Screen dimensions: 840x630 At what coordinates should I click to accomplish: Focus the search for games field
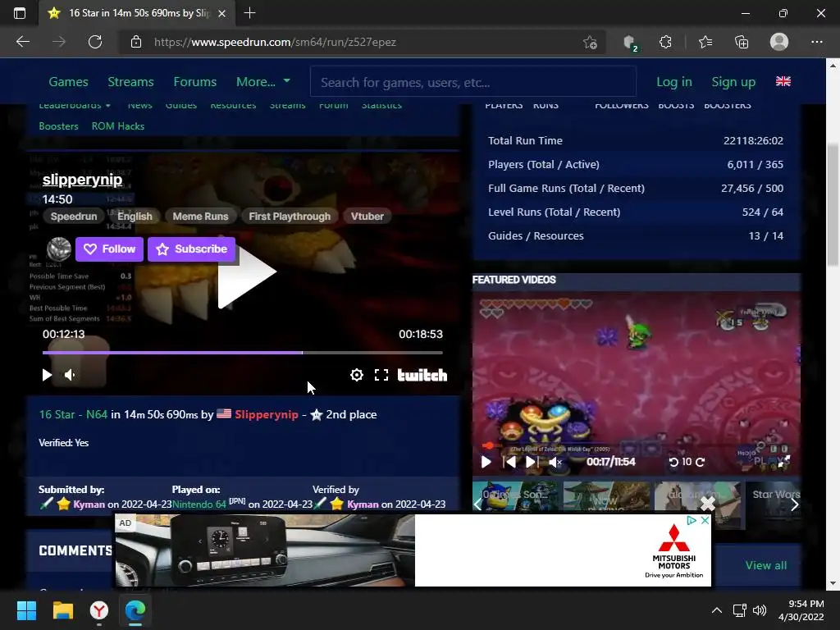pos(473,82)
